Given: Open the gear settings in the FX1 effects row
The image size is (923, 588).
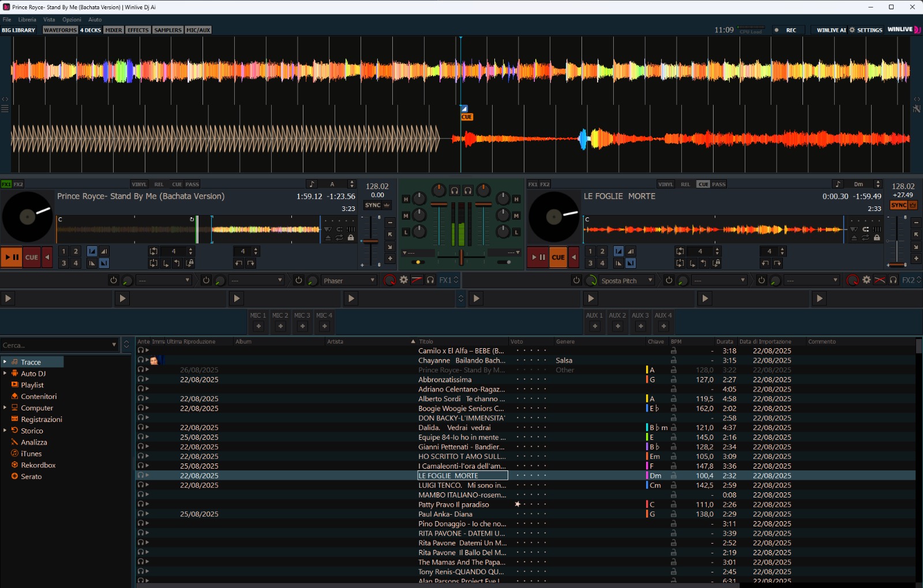Looking at the screenshot, I should click(x=404, y=280).
